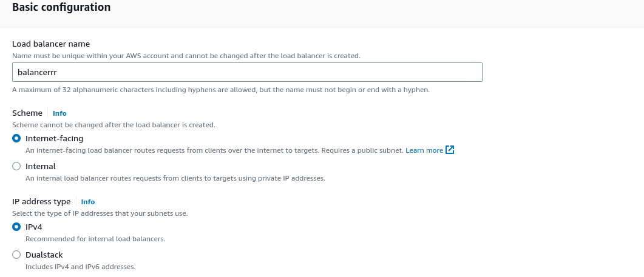Follow the Learn more link about public subnets
Image resolution: width=644 pixels, height=277 pixels.
[x=424, y=150]
